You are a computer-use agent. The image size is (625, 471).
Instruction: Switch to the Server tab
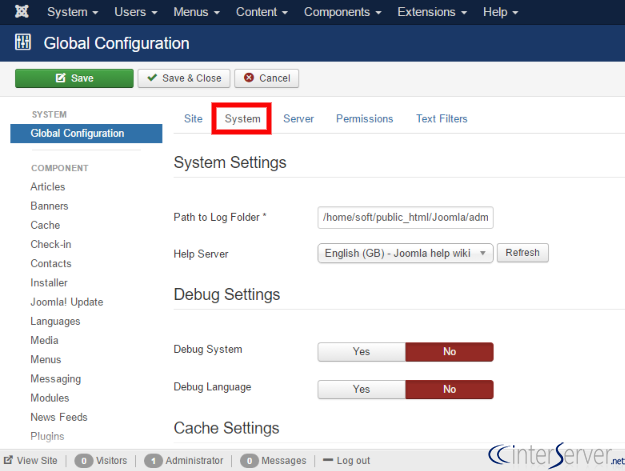299,119
